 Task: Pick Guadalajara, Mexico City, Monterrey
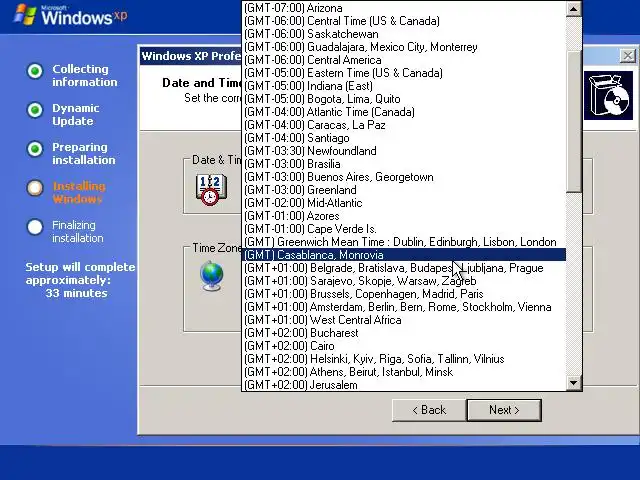click(404, 47)
